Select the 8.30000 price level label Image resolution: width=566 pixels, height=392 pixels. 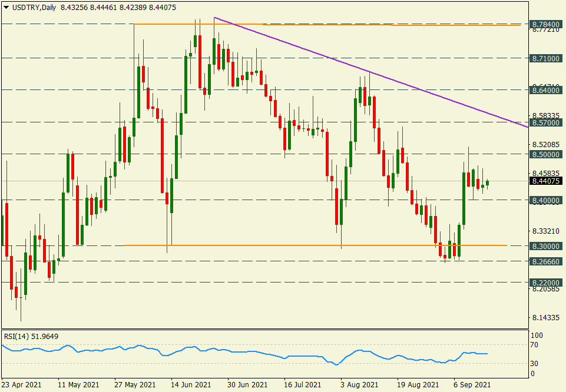[x=546, y=246]
